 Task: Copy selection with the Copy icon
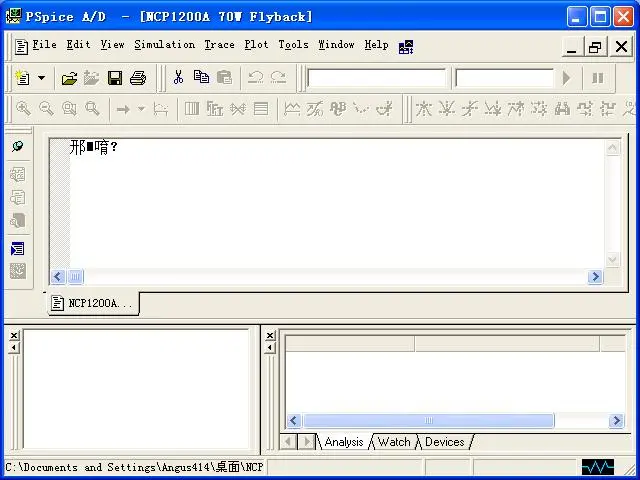pos(201,77)
